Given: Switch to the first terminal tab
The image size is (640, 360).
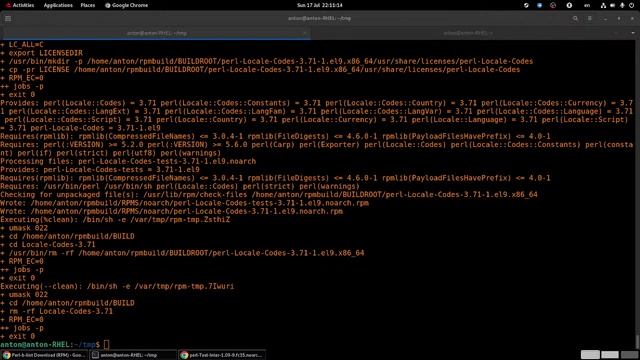Looking at the screenshot, I should pos(156,33).
